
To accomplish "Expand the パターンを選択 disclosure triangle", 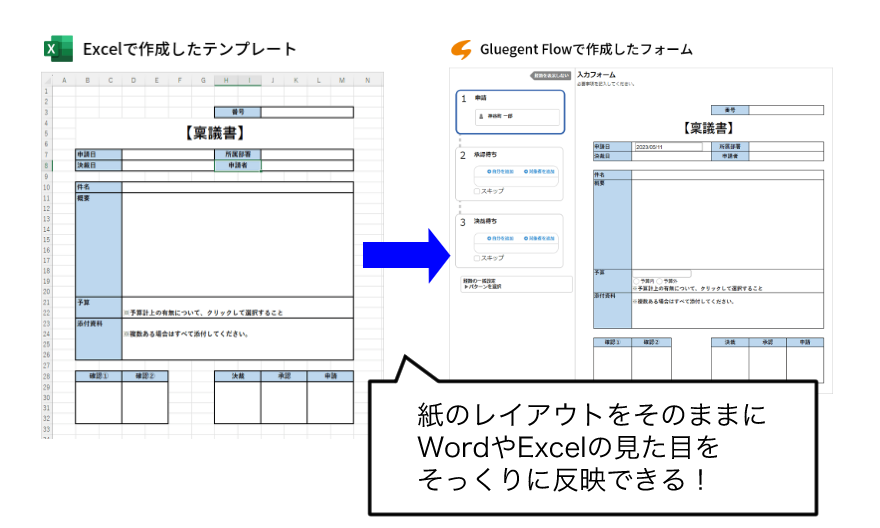I will point(466,287).
